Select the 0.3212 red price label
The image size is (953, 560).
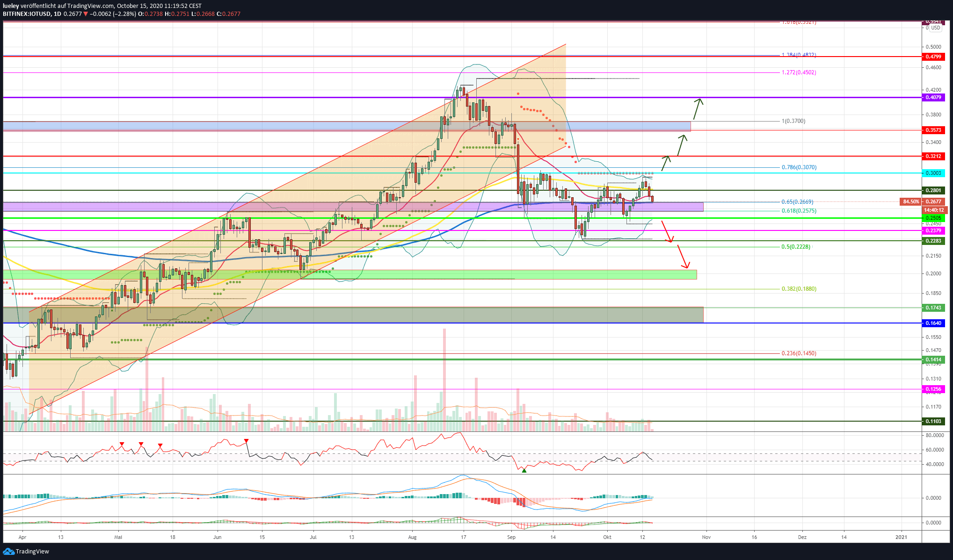933,156
